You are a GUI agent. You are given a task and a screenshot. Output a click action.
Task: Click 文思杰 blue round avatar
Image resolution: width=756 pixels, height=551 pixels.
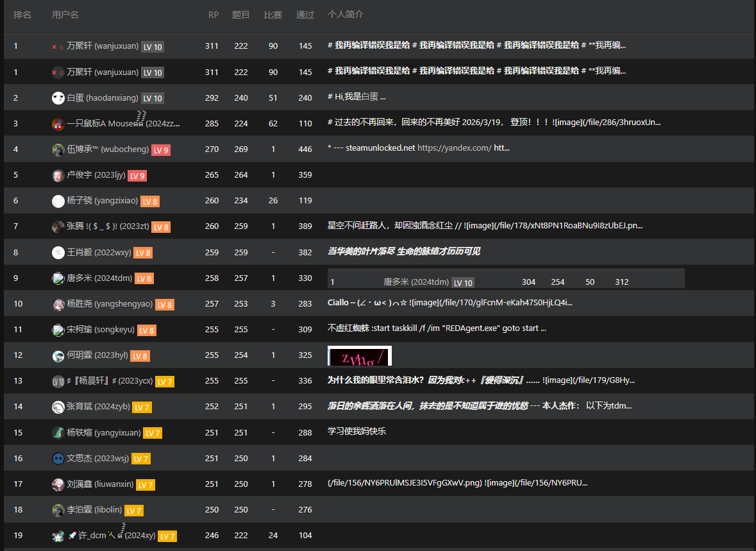pos(58,459)
